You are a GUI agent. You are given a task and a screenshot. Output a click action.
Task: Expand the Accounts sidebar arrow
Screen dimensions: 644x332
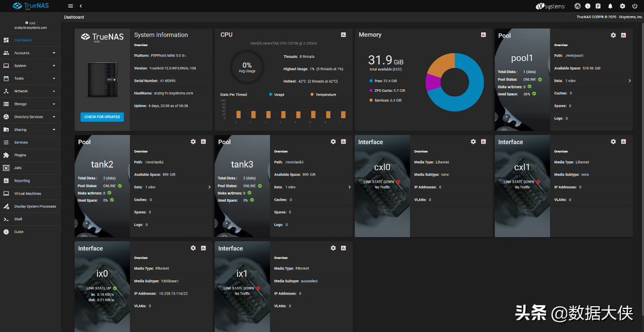(54, 53)
